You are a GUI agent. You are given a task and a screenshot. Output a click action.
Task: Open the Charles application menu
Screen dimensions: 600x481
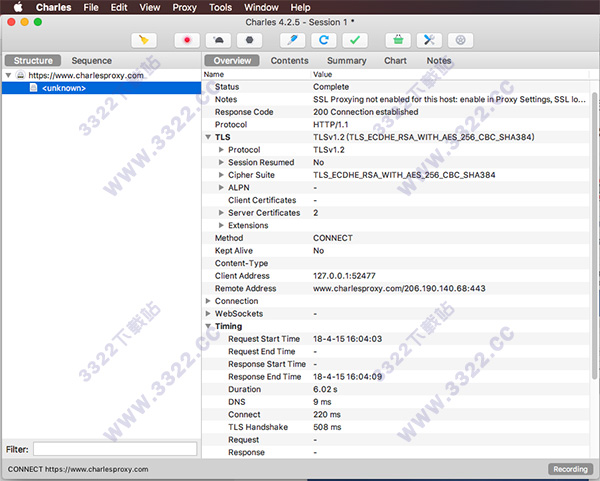coord(54,7)
